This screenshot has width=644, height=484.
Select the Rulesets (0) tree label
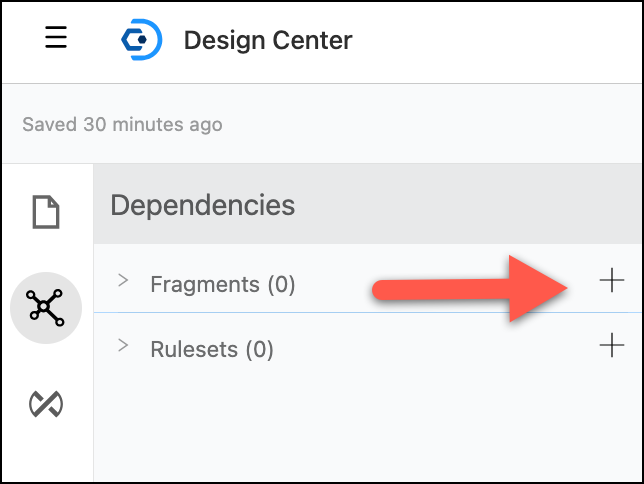point(211,349)
